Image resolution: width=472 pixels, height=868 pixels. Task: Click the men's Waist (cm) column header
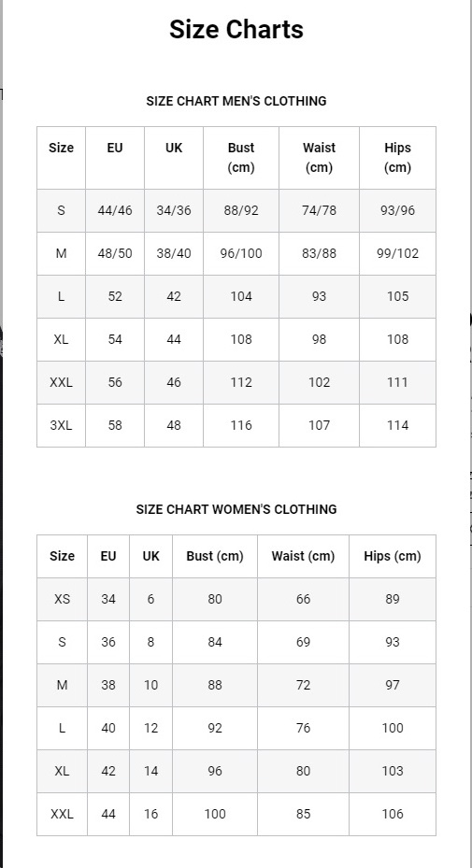319,158
